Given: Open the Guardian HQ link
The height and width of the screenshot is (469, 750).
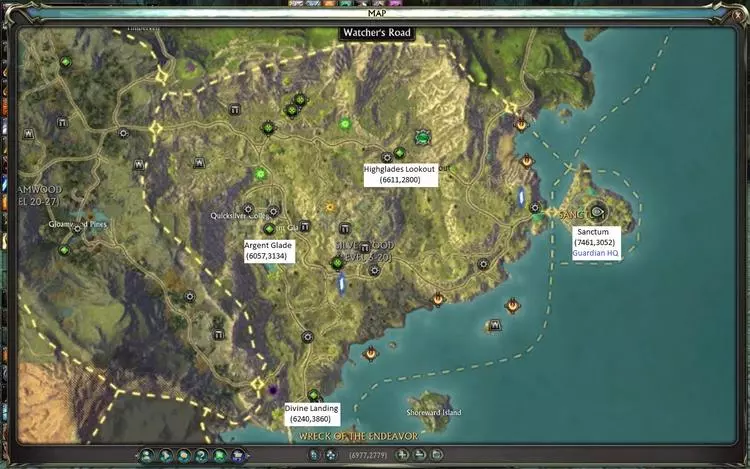Looking at the screenshot, I should (596, 253).
